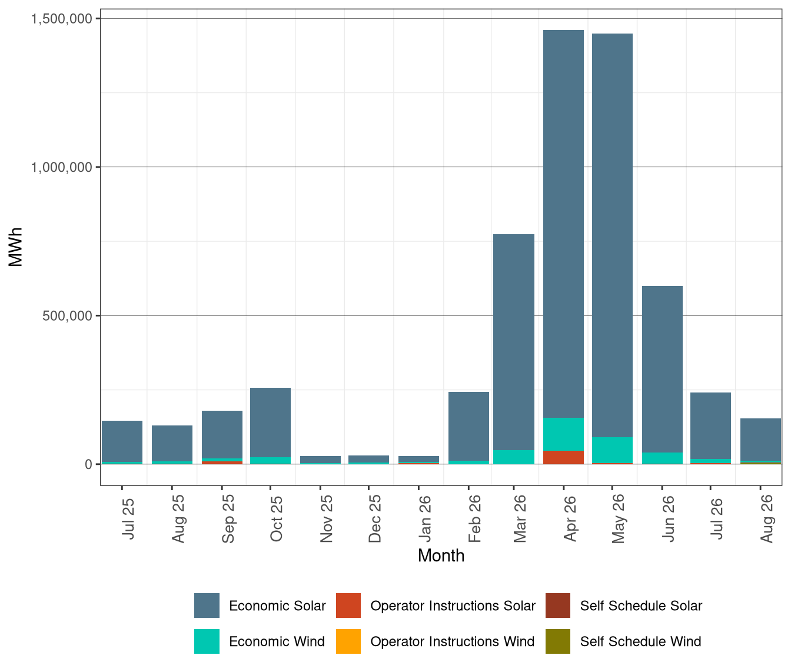Image resolution: width=791 pixels, height=672 pixels.
Task: Click the '500,000' y-axis value
Action: pos(68,316)
